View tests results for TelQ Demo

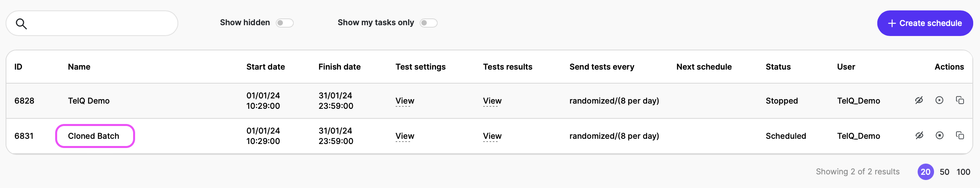coord(492,101)
